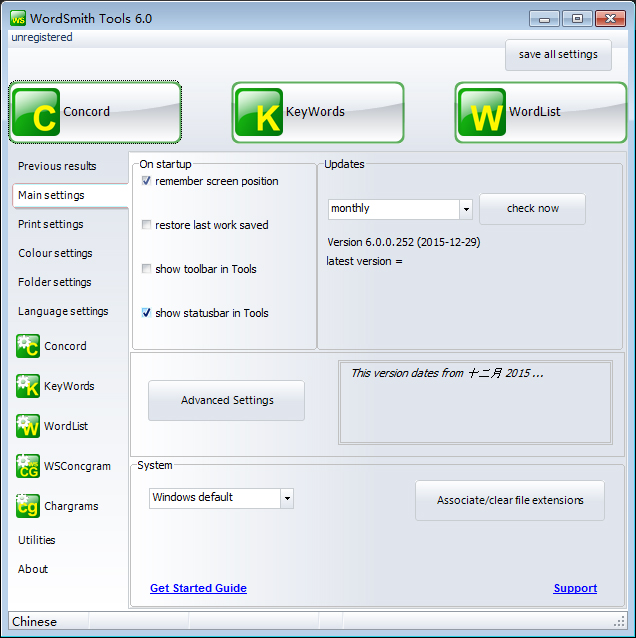The height and width of the screenshot is (638, 636).
Task: Open WSConcgram settings icon in sidebar
Action: [28, 466]
